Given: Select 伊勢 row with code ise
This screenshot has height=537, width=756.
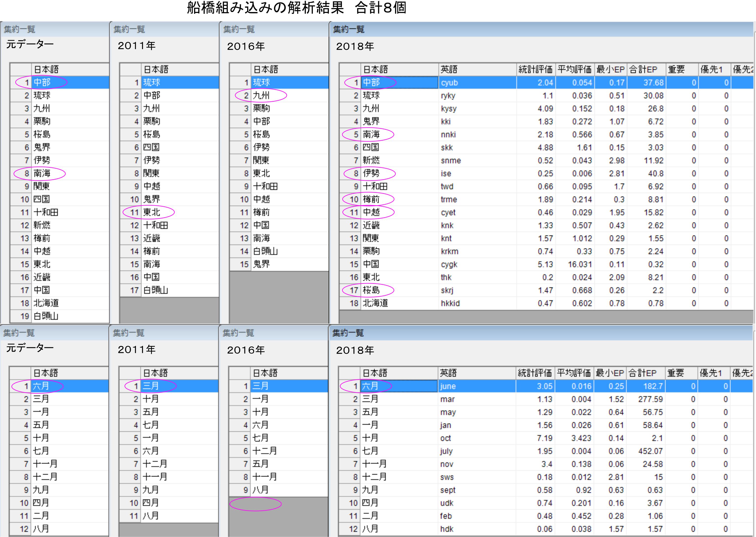Looking at the screenshot, I should [x=371, y=173].
